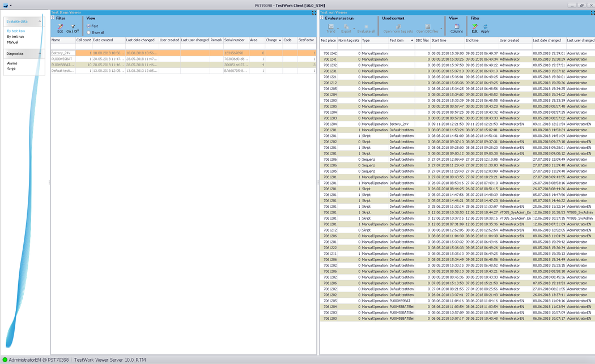Select Alarms under Diagnostics
This screenshot has width=595, height=364.
click(x=12, y=63)
